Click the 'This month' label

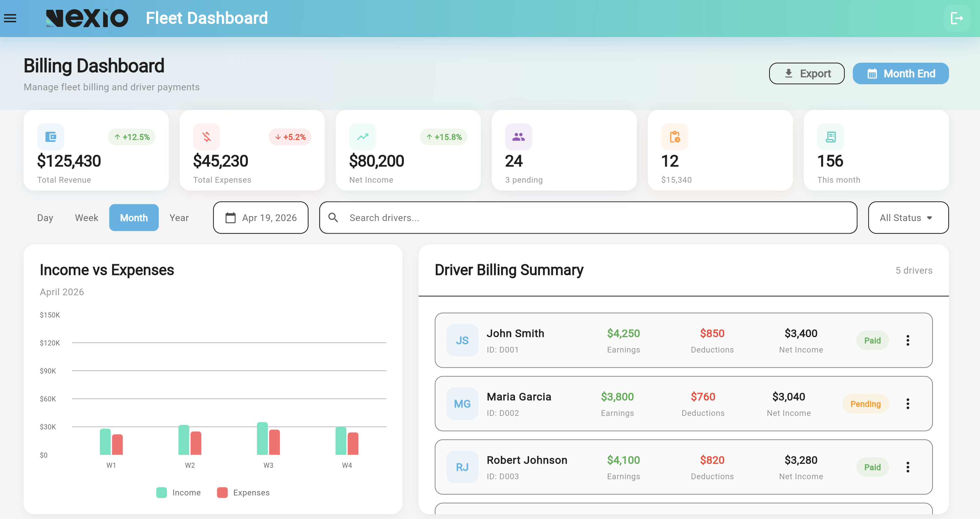tap(839, 180)
